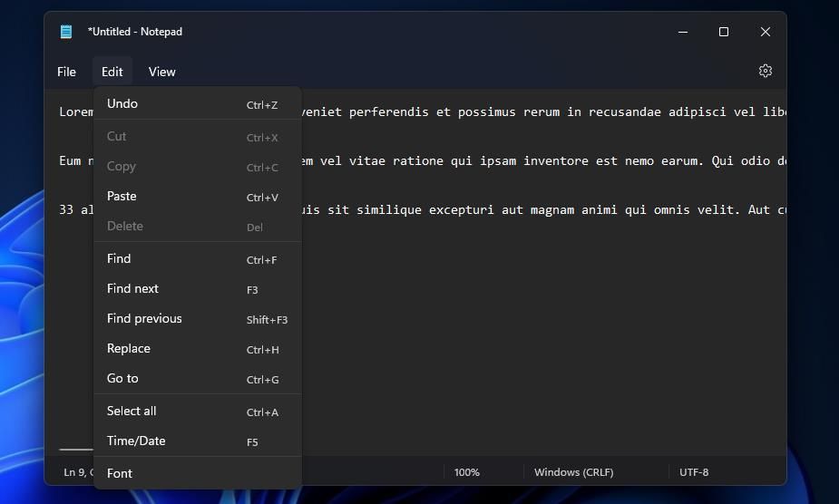Image resolution: width=839 pixels, height=504 pixels.
Task: Choose Paste in the Edit menu
Action: [198, 197]
